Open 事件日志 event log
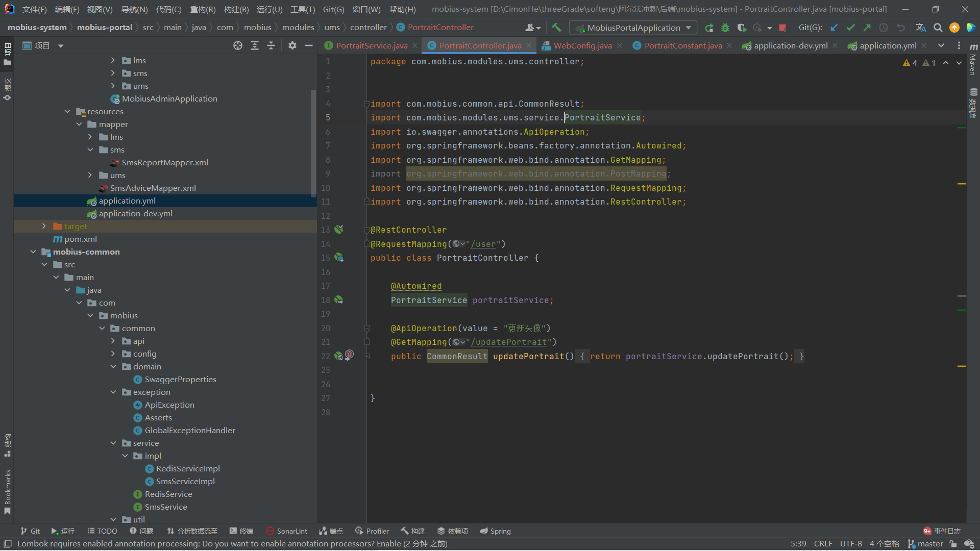 [942, 531]
